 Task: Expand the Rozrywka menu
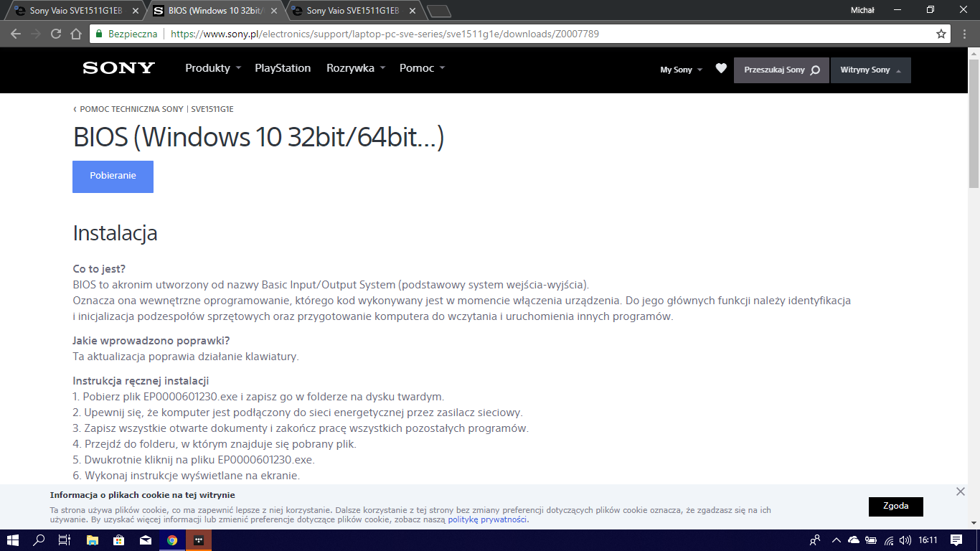[x=356, y=68]
